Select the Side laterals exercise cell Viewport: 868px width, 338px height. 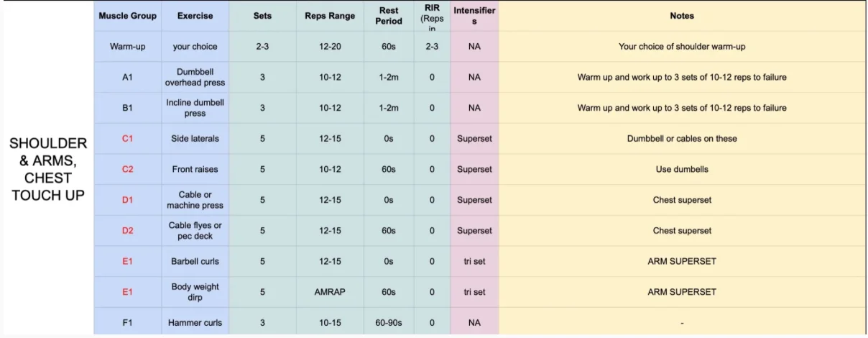click(195, 139)
